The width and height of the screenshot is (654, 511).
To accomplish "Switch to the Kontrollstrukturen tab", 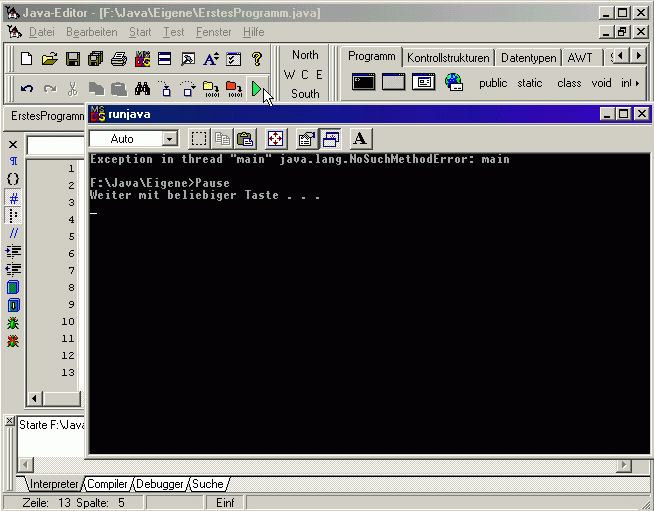I will [448, 57].
